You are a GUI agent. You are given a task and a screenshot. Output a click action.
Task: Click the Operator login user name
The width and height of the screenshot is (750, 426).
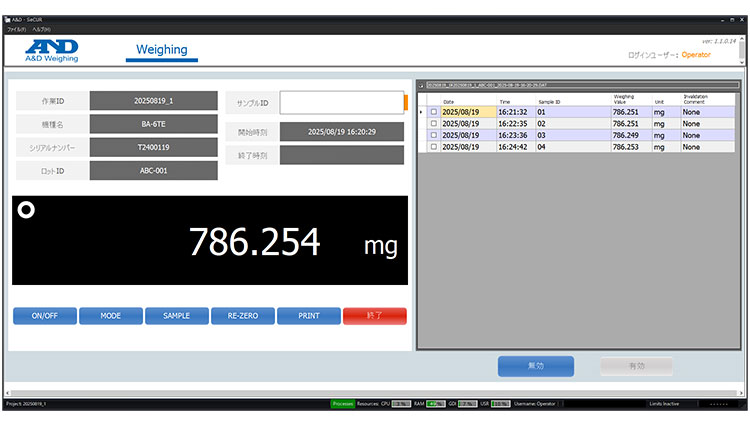pyautogui.click(x=696, y=55)
